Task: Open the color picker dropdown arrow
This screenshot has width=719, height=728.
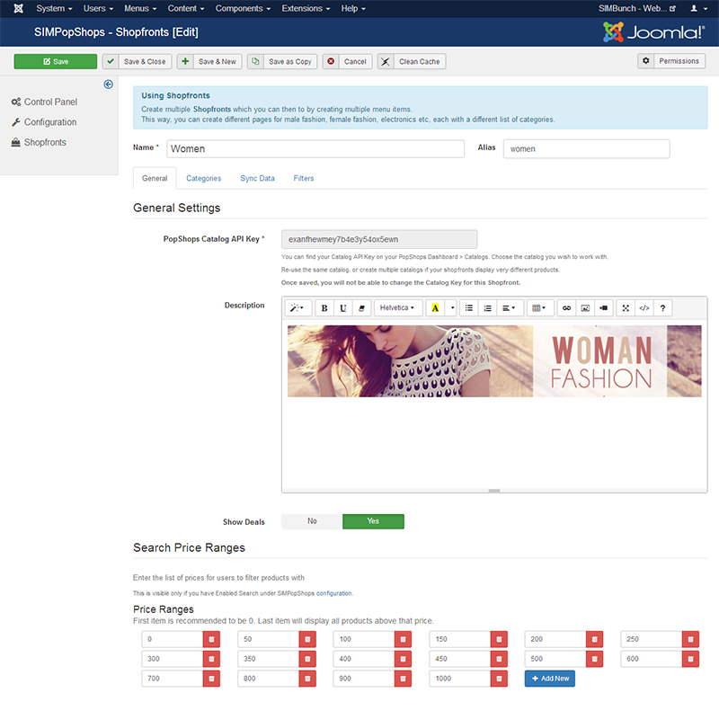Action: 452,307
